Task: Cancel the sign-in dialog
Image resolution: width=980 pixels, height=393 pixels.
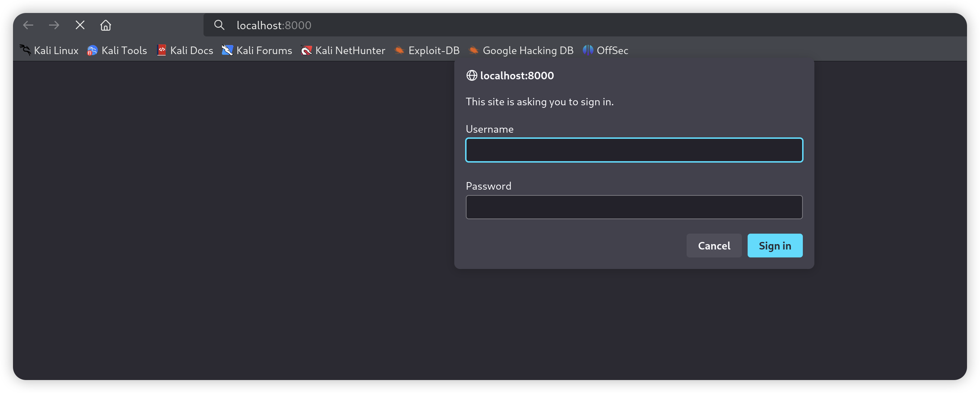Action: [x=714, y=246]
